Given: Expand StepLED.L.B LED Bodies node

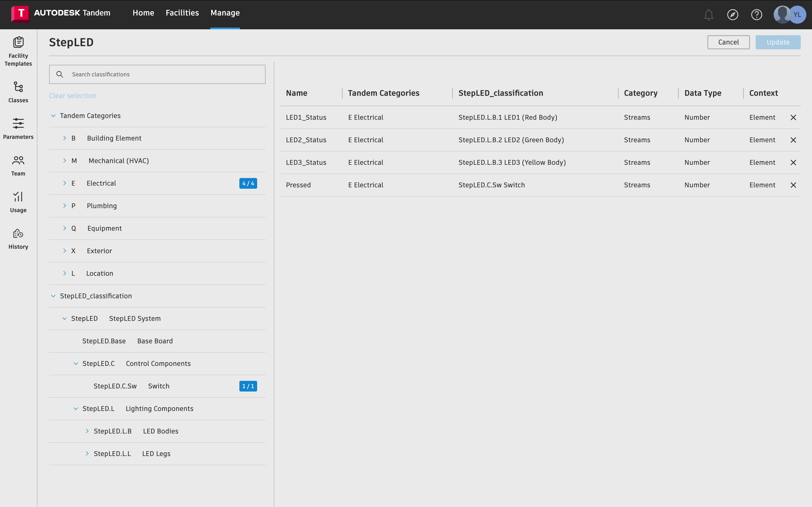Looking at the screenshot, I should [87, 431].
